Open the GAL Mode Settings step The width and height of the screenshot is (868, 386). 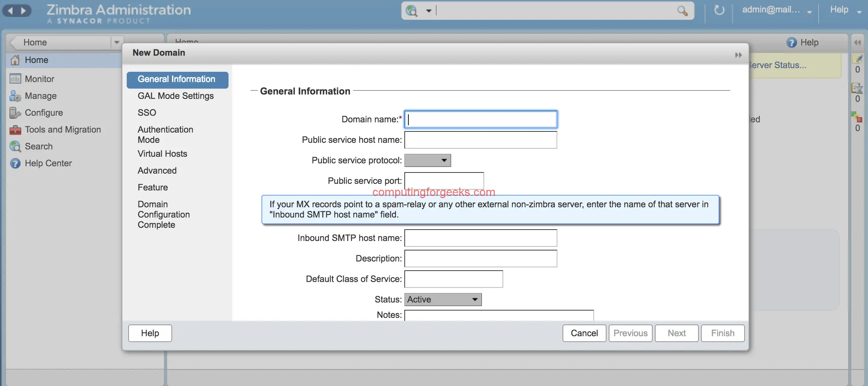click(x=176, y=96)
